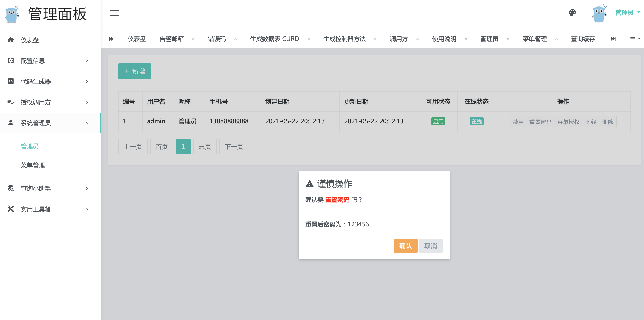Switch to the 菜单管理 tab
The width and height of the screenshot is (644, 320).
click(x=534, y=39)
